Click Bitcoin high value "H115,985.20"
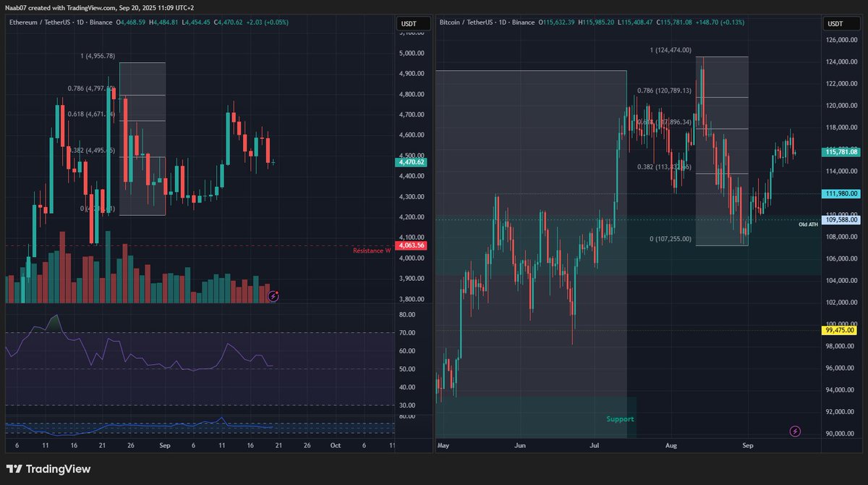Viewport: 868px width, 485px height. point(597,22)
